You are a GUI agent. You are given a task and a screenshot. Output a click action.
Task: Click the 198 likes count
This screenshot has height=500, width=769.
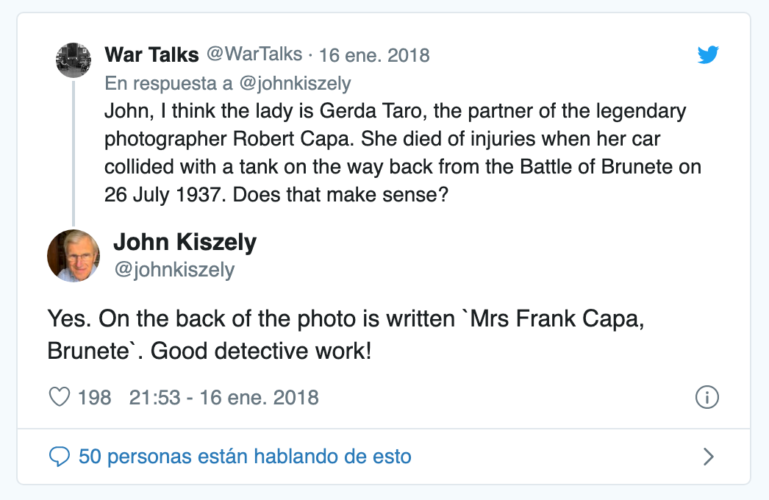tap(95, 397)
